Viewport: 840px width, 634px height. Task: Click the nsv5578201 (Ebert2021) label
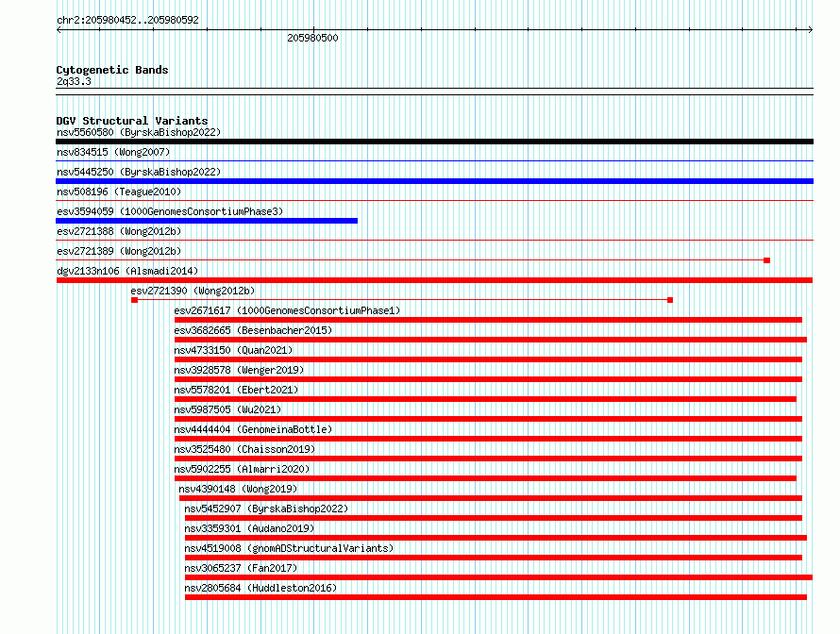coord(236,390)
